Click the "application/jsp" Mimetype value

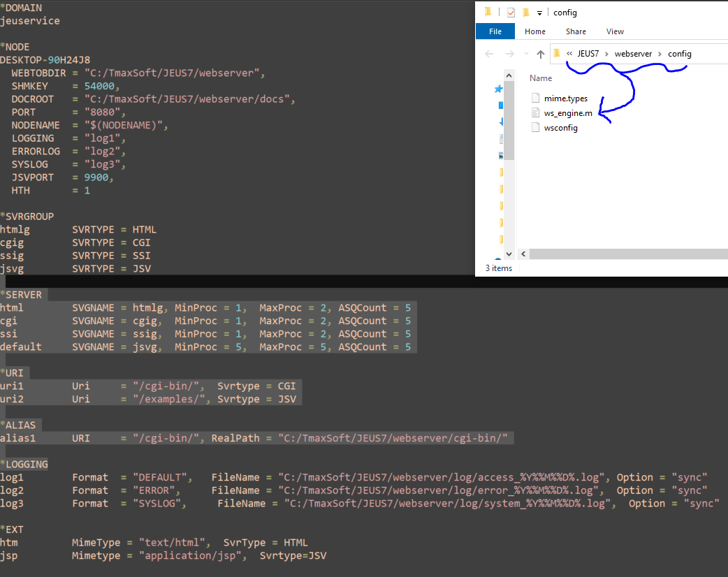coord(190,555)
